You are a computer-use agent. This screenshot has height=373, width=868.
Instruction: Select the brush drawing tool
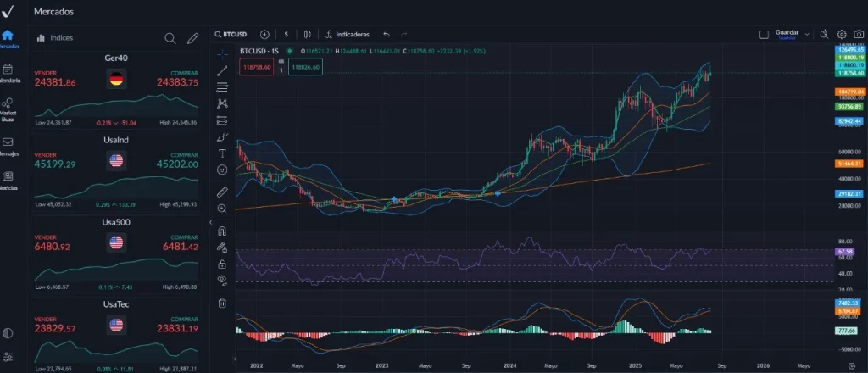[x=222, y=137]
